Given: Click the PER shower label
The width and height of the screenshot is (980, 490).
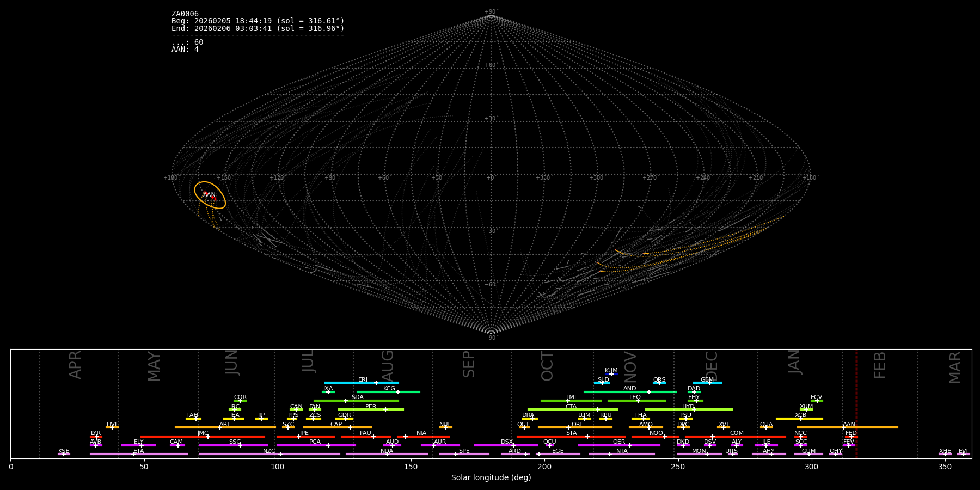Looking at the screenshot, I should [x=371, y=407].
